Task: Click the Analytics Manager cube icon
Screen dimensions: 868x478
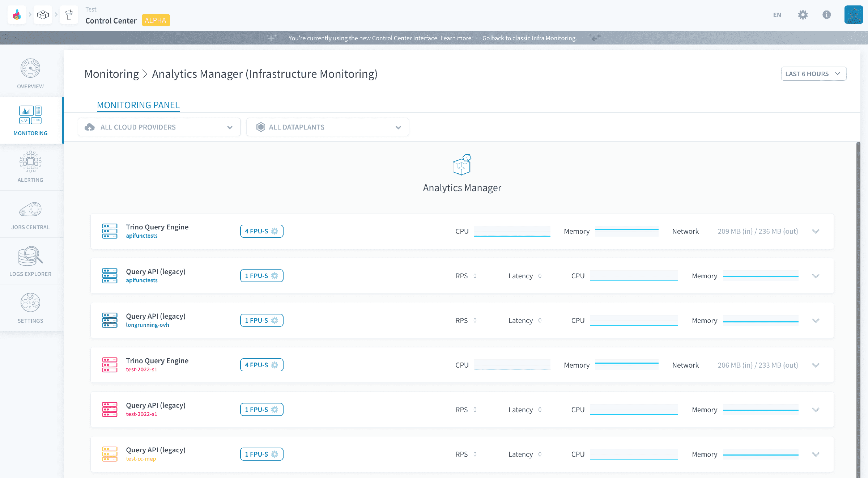Action: [462, 165]
